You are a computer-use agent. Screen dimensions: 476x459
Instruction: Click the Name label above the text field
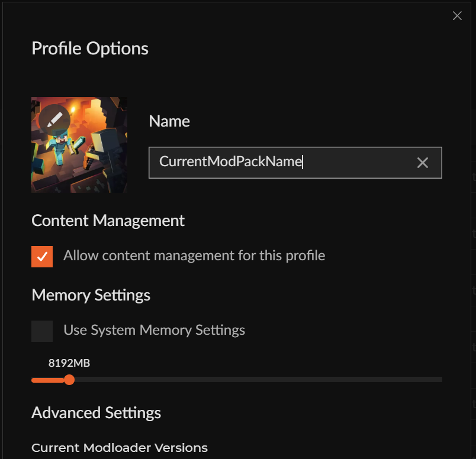[x=169, y=121]
